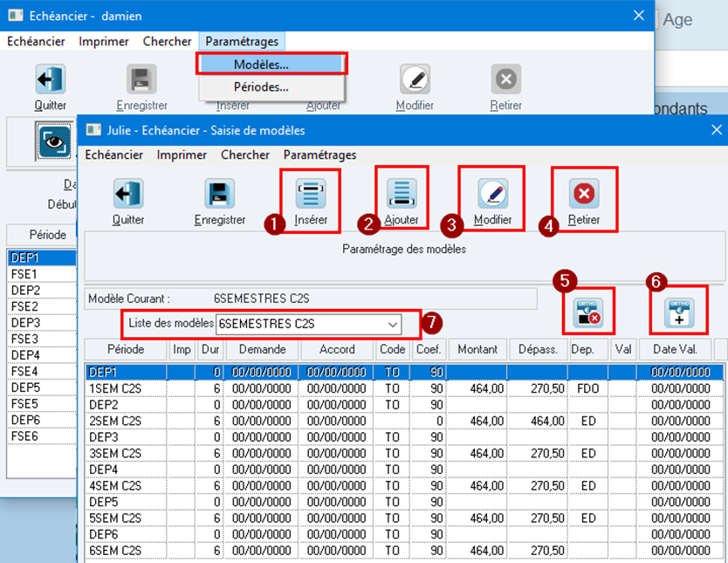Choose Périodes... in the Paramétrages menu
The height and width of the screenshot is (563, 728).
(271, 86)
